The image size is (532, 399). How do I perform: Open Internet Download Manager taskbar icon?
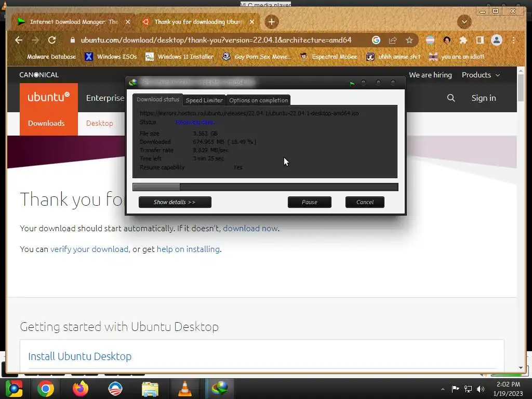[x=220, y=389]
